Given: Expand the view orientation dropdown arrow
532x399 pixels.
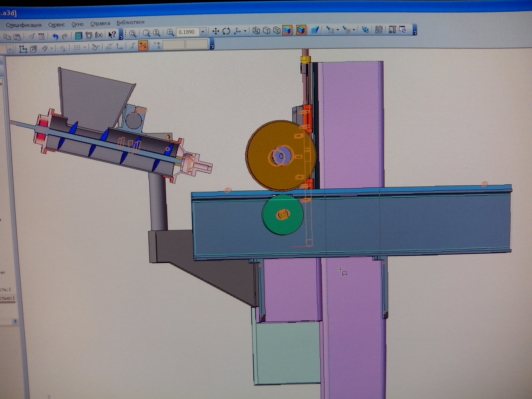Looking at the screenshot, I should [245, 31].
